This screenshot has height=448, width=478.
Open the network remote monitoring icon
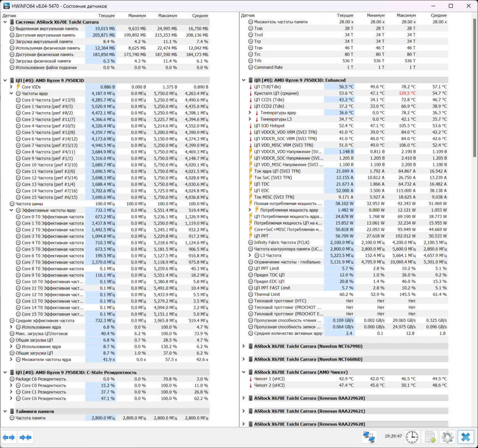click(x=369, y=437)
